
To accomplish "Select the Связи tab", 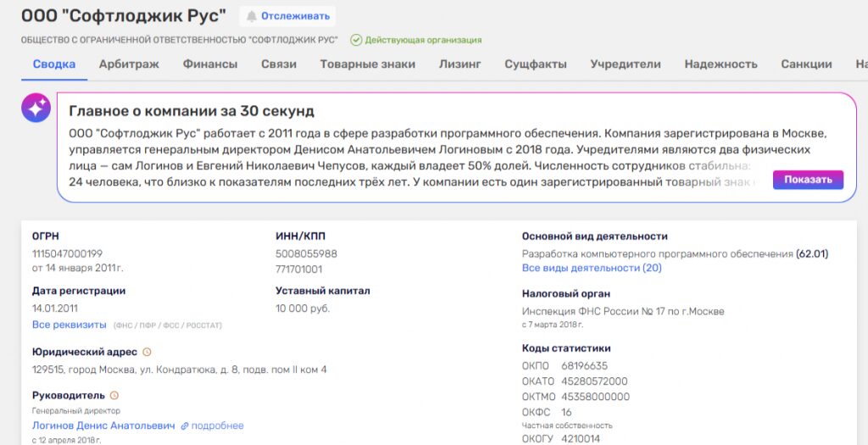I will coord(279,64).
